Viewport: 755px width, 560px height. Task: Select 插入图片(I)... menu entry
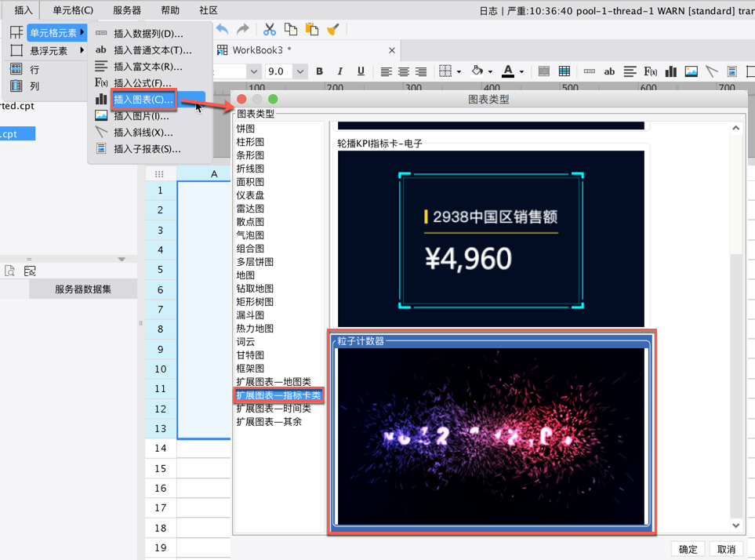tap(150, 116)
